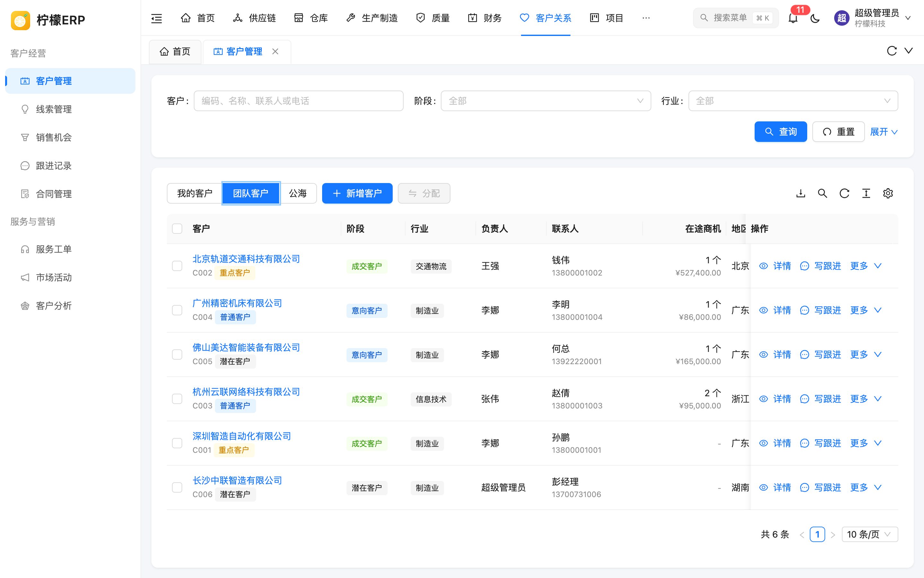924x578 pixels.
Task: Open 线索管理 in sidebar
Action: coord(70,109)
